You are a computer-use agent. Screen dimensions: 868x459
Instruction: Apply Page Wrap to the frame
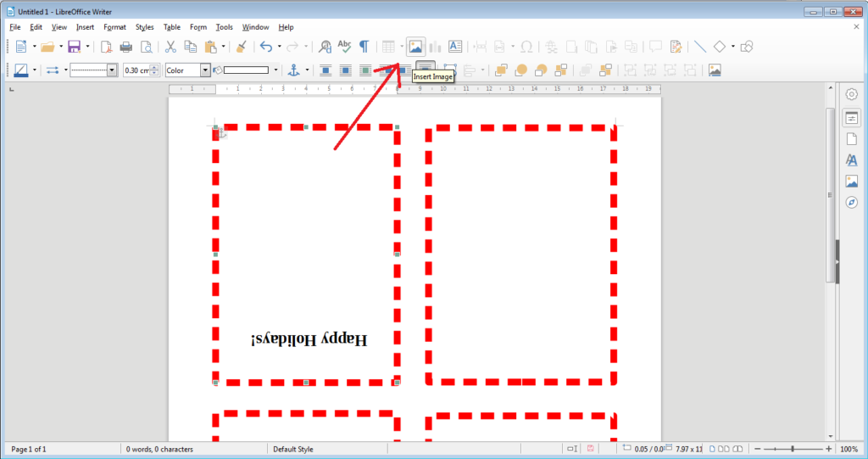[346, 70]
